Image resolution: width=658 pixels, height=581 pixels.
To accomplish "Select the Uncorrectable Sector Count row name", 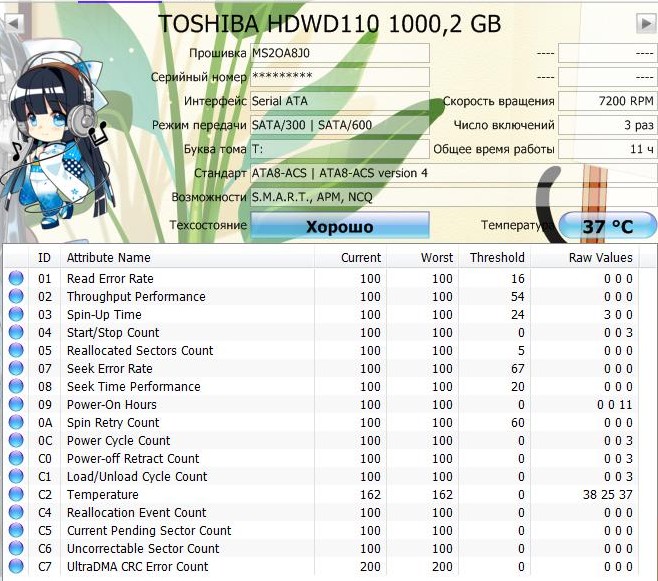I will 143,549.
